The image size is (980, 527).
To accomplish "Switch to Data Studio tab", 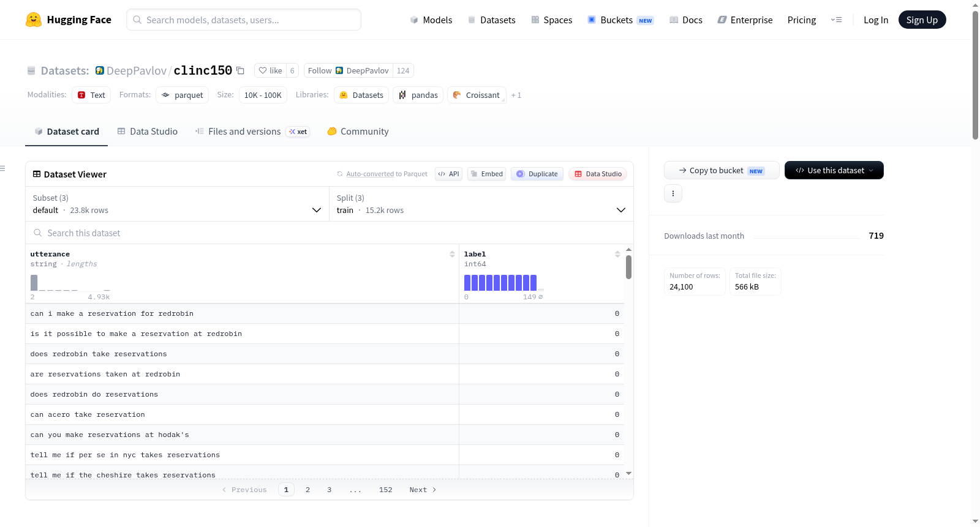I will pyautogui.click(x=148, y=132).
